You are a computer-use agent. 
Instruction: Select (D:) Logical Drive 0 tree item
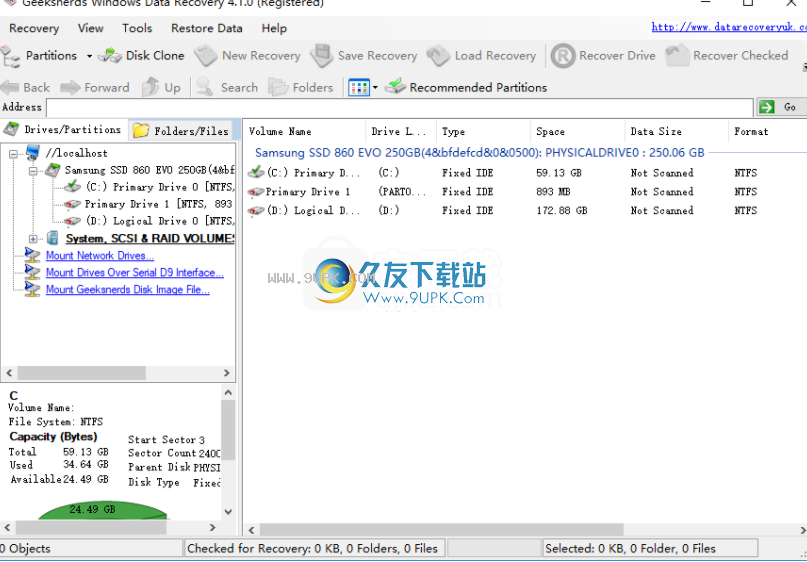[x=160, y=221]
